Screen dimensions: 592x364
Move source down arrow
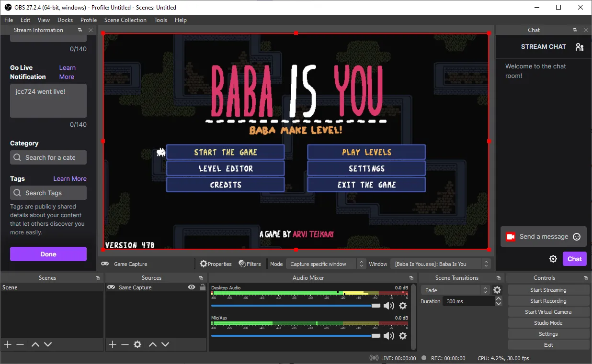165,344
